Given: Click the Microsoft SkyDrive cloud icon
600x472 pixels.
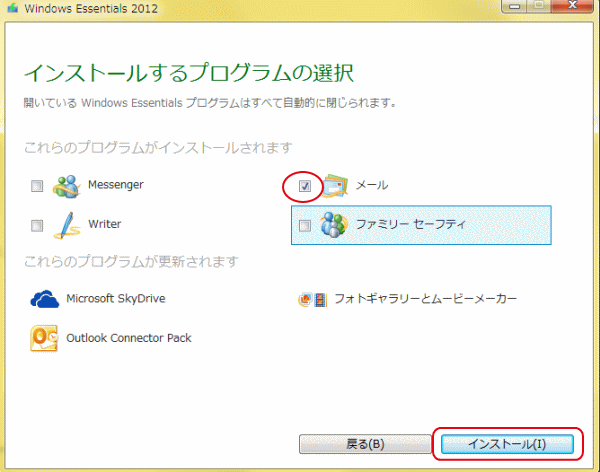Looking at the screenshot, I should click(x=45, y=299).
